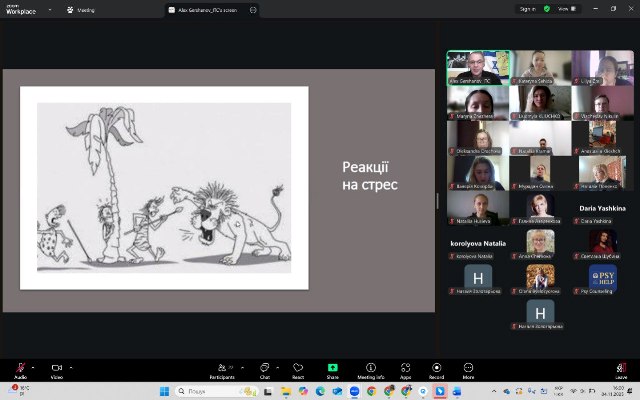
Task: Open the Apps panel
Action: click(406, 369)
